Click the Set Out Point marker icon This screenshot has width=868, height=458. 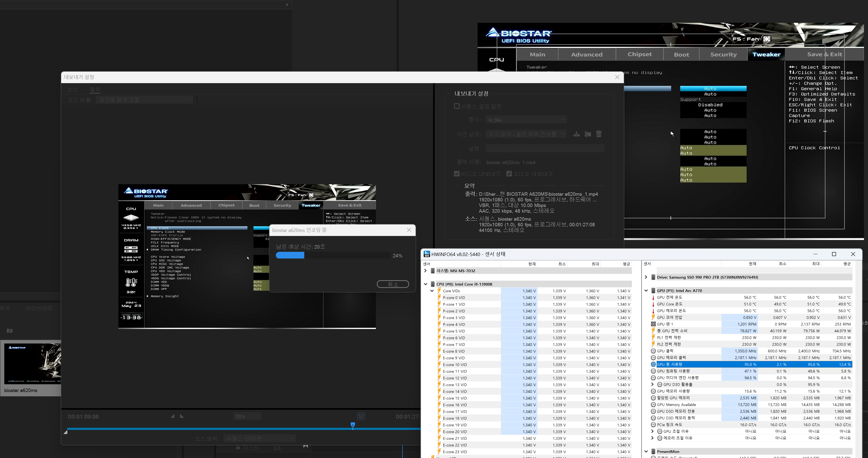(182, 416)
